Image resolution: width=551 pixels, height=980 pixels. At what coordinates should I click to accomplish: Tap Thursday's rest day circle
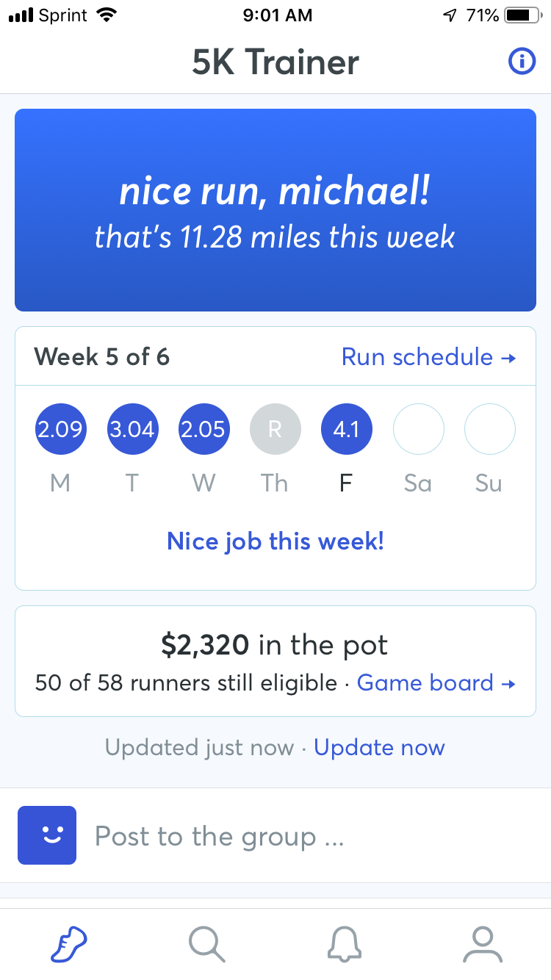click(275, 429)
